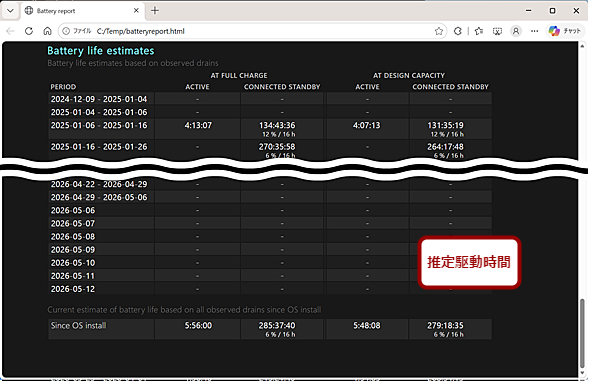Select the date row 2026-05-08
589x382 pixels.
pos(73,237)
